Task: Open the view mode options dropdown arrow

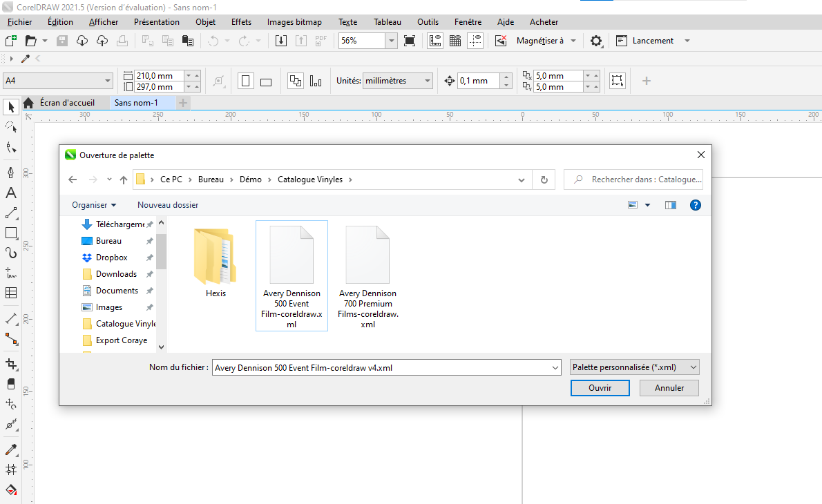Action: point(647,205)
